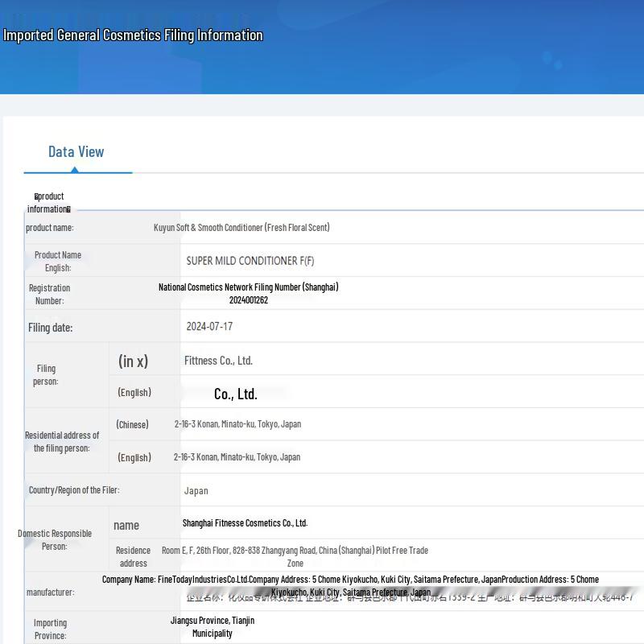Click Shanghai Fitnesse Cosmetics Co., Ltd. name
The image size is (644, 644).
click(x=246, y=522)
